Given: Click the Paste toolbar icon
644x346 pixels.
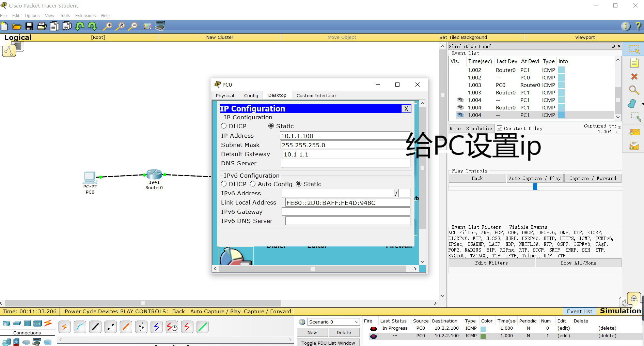Looking at the screenshot, I should click(67, 26).
